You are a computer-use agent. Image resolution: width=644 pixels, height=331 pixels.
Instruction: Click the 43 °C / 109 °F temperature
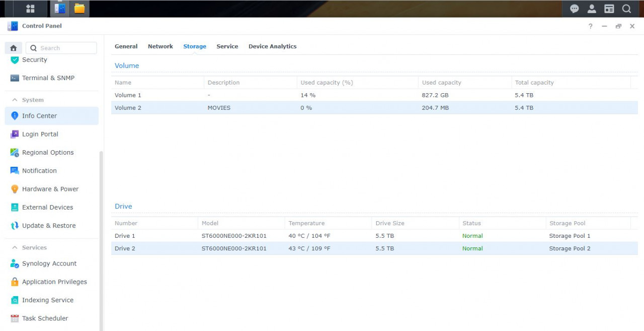tap(309, 248)
